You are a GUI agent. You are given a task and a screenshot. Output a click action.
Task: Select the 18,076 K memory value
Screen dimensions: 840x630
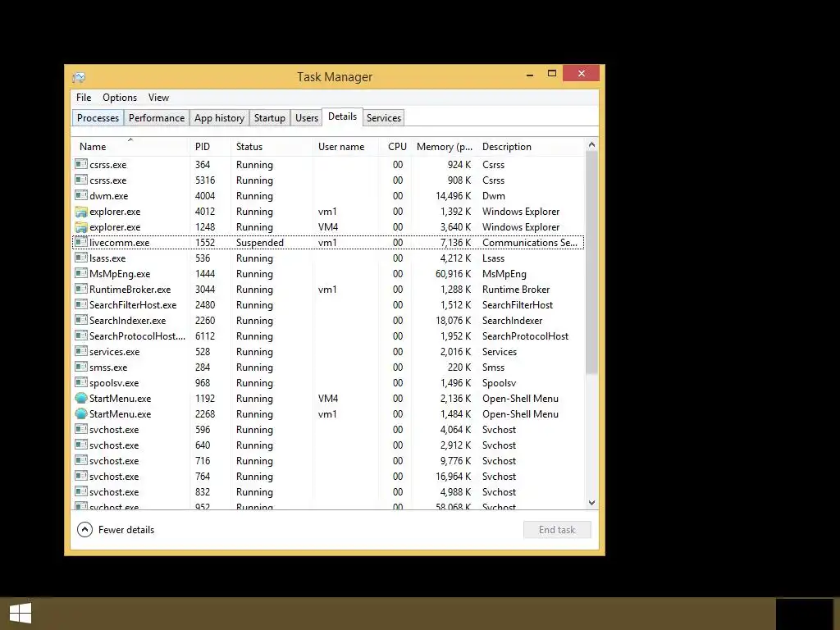(x=454, y=321)
